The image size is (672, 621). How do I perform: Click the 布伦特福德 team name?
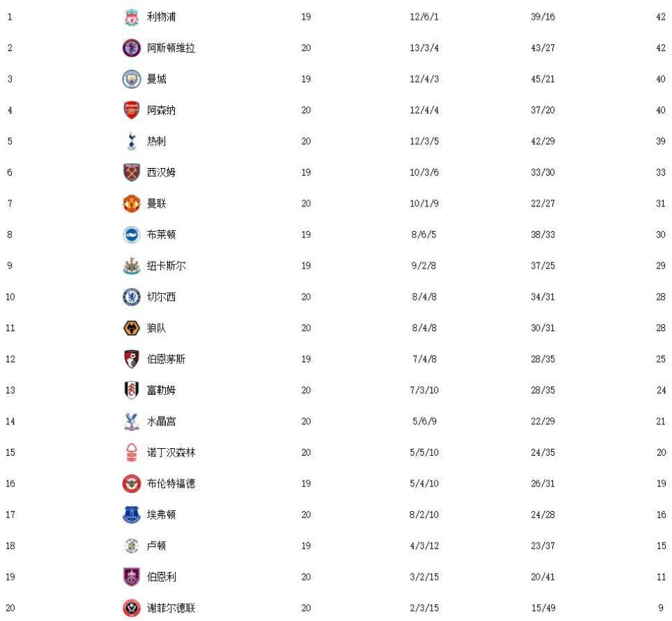coord(171,484)
